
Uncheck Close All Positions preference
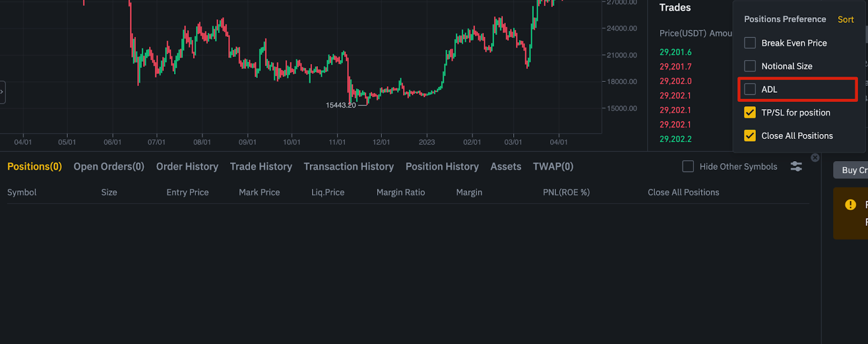pos(750,136)
